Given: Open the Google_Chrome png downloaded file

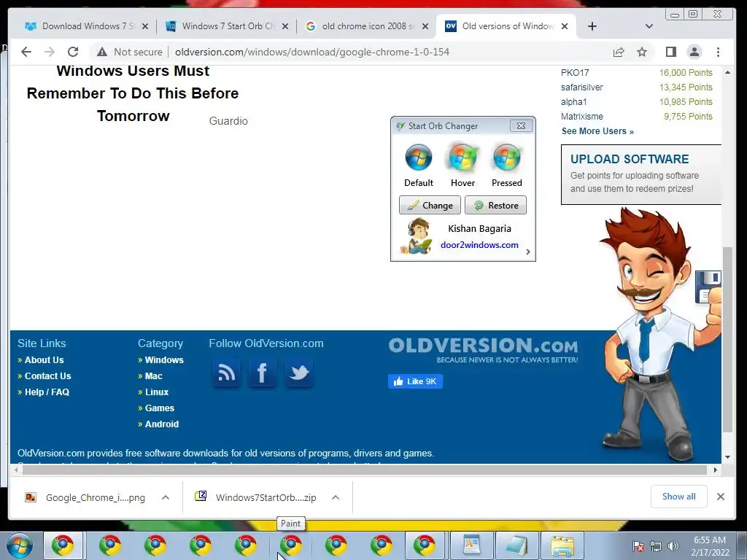Looking at the screenshot, I should coord(95,497).
